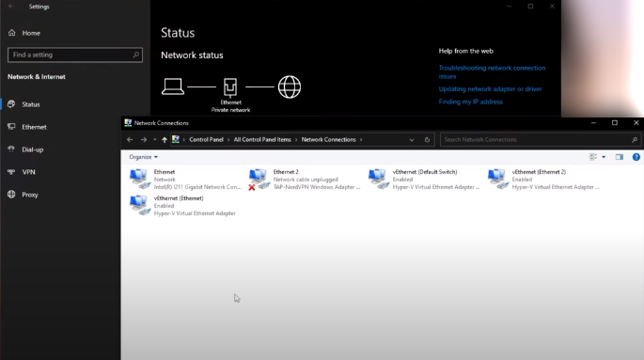
Task: Click the Network Connections title bar icon
Action: click(128, 123)
